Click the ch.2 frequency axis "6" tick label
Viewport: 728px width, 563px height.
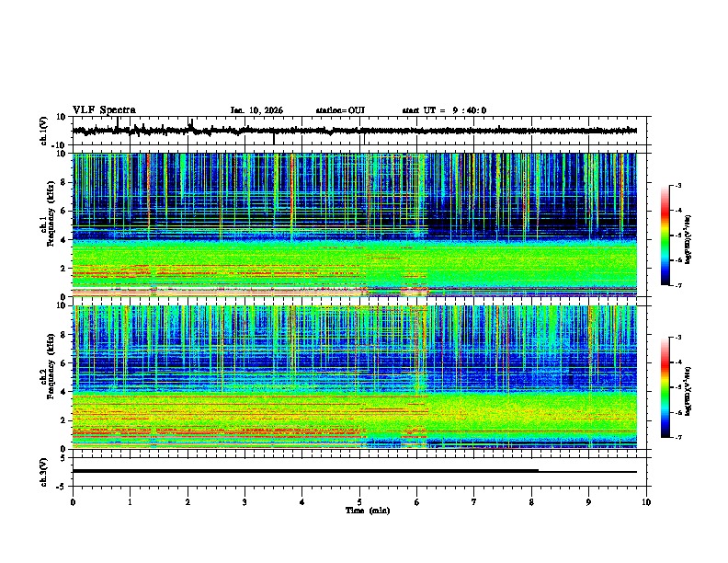pos(63,363)
